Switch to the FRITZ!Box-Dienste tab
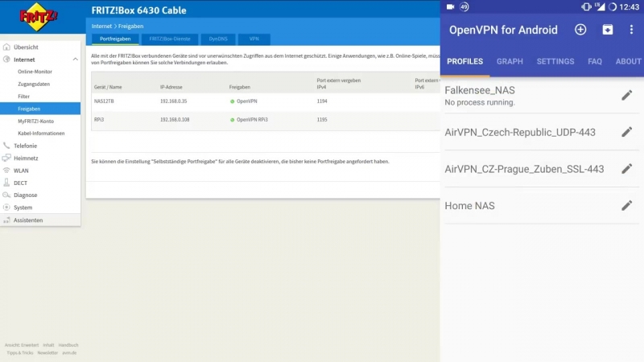Screen dimensions: 644x362 [x=170, y=39]
